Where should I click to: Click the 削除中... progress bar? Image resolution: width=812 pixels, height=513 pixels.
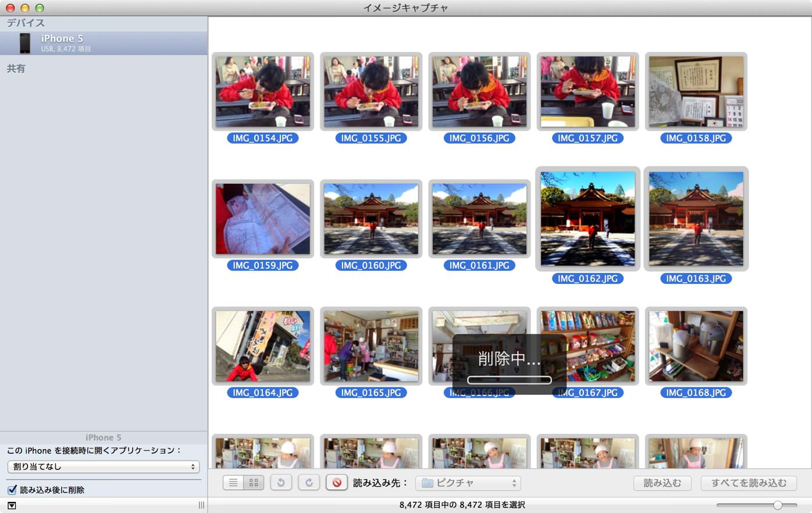tap(509, 380)
